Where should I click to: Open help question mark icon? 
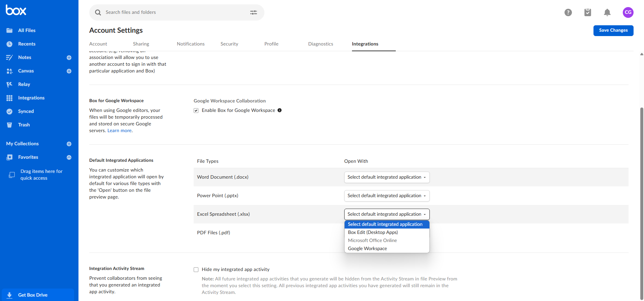pyautogui.click(x=568, y=12)
